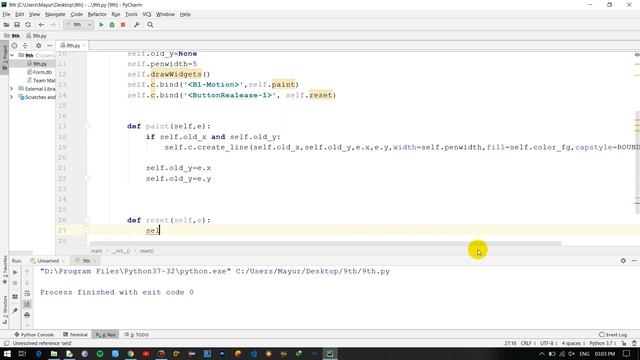640x360 pixels.
Task: Open the File menu
Action: [6, 14]
